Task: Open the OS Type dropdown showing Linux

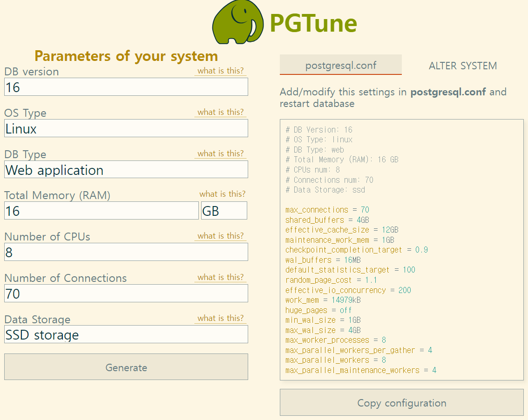Action: tap(126, 128)
